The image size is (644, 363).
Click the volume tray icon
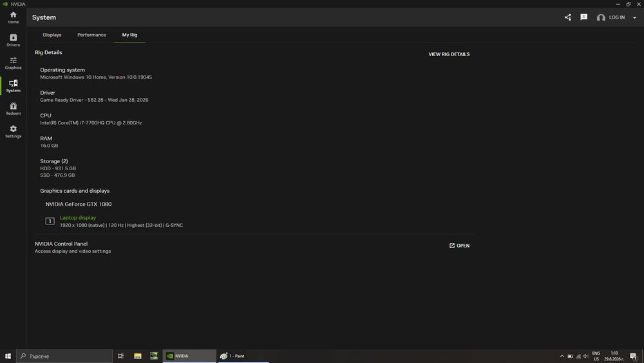[x=585, y=357]
